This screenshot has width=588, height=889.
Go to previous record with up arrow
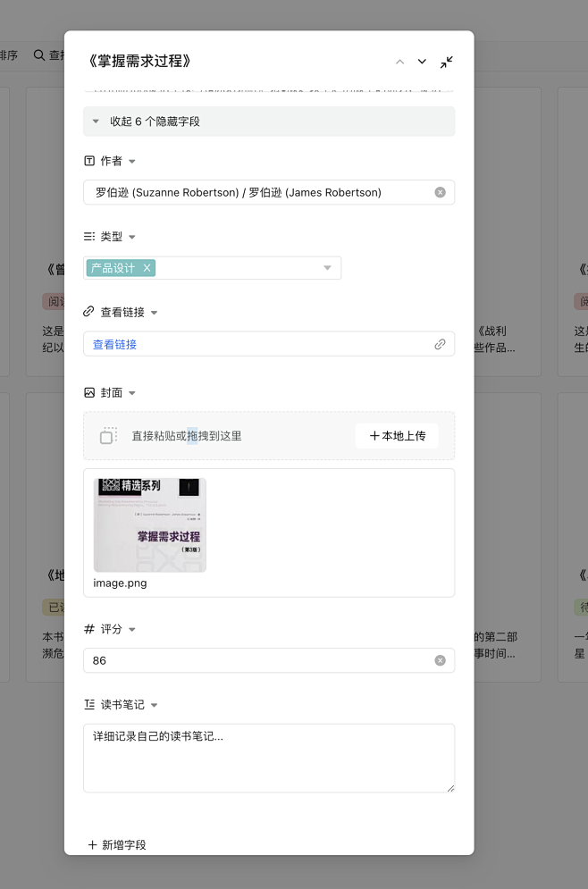399,62
